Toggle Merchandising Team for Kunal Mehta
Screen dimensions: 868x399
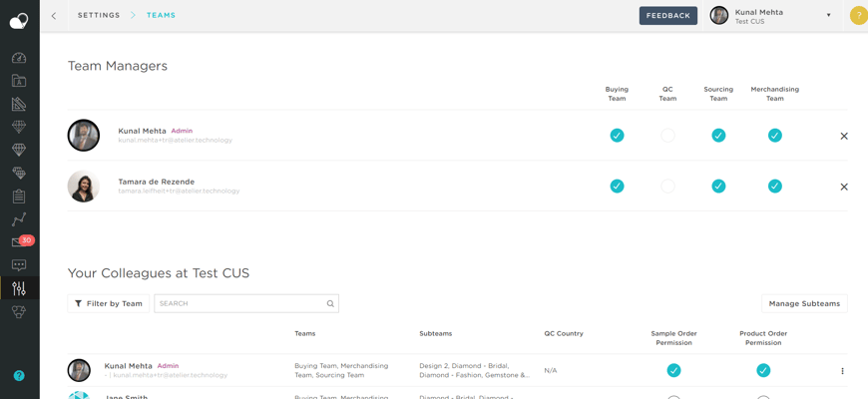tap(775, 135)
